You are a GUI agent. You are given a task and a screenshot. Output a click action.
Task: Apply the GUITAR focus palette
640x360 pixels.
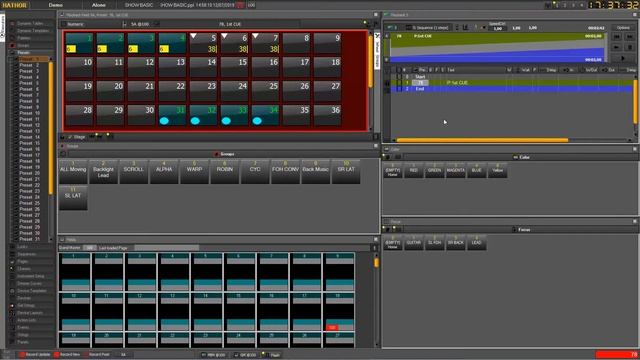413,242
